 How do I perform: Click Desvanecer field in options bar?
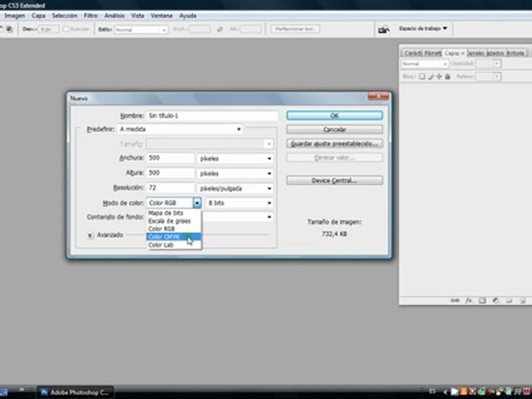(x=49, y=29)
